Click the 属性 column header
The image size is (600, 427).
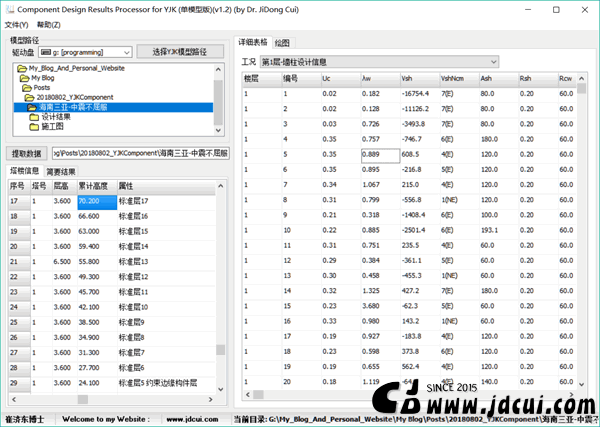pos(166,186)
